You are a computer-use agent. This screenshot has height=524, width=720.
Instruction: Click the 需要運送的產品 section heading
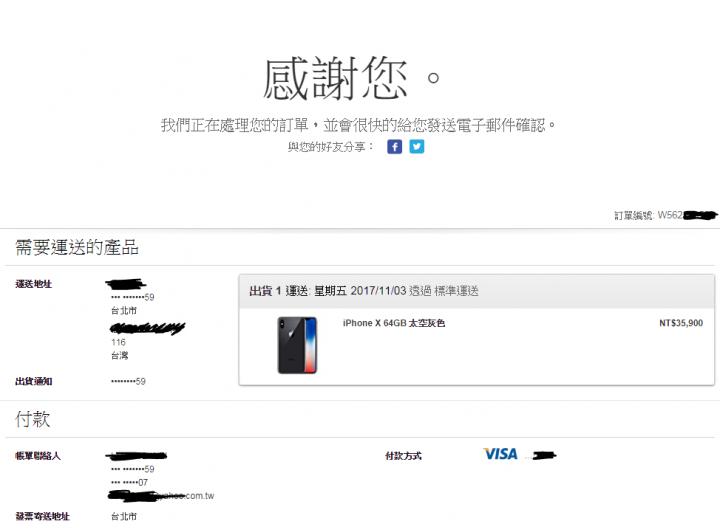point(77,248)
